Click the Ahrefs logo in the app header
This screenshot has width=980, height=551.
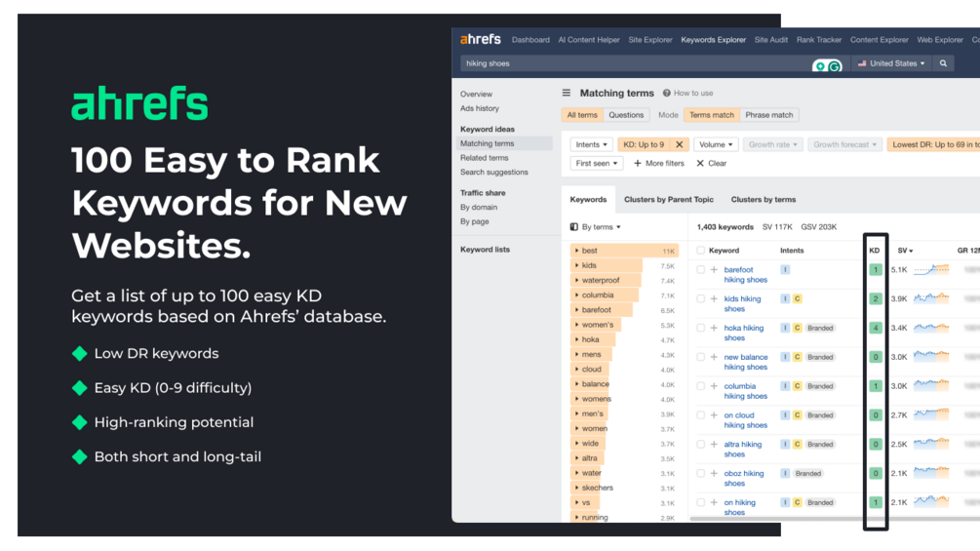point(480,39)
